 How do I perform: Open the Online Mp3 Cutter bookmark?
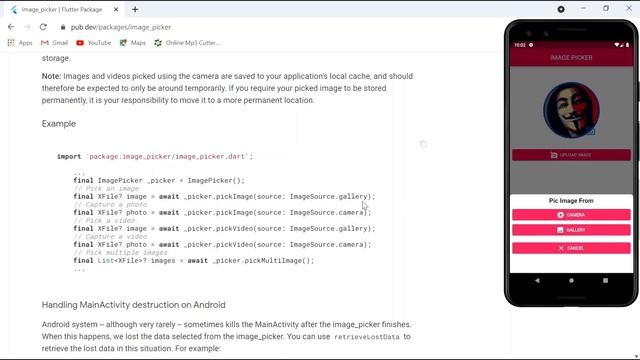coord(187,42)
